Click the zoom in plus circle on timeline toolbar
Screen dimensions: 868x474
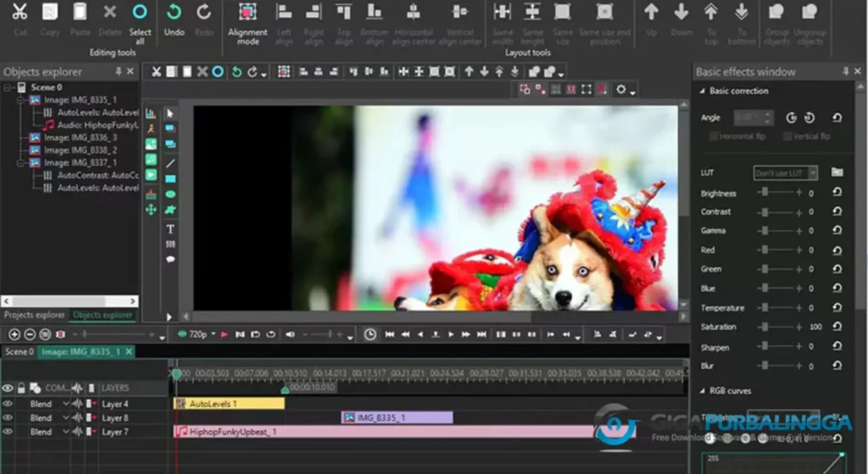pos(14,334)
